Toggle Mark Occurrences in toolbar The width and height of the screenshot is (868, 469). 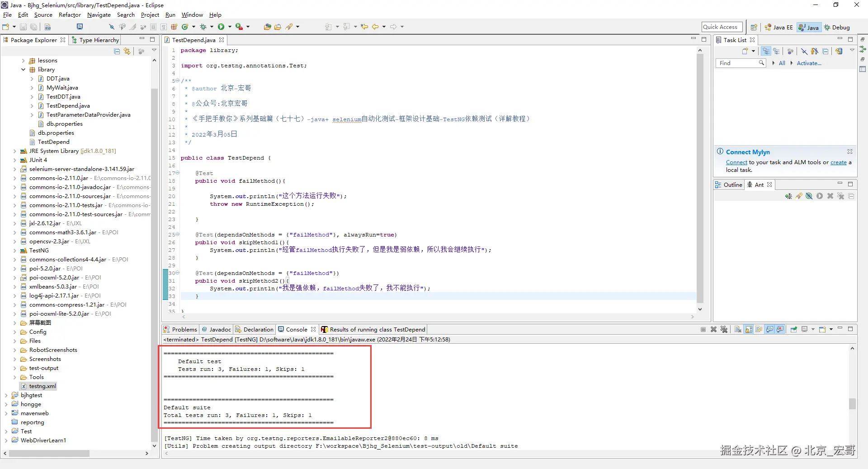[133, 27]
